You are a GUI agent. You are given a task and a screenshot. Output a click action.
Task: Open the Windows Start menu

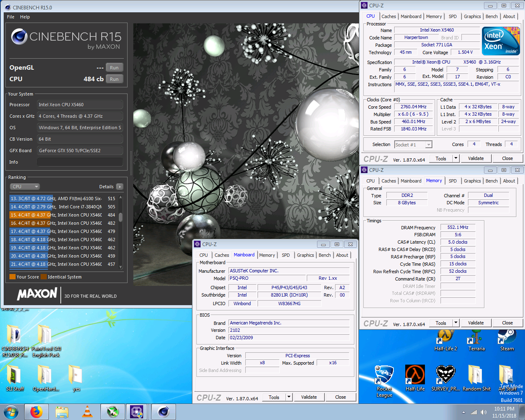(11, 412)
